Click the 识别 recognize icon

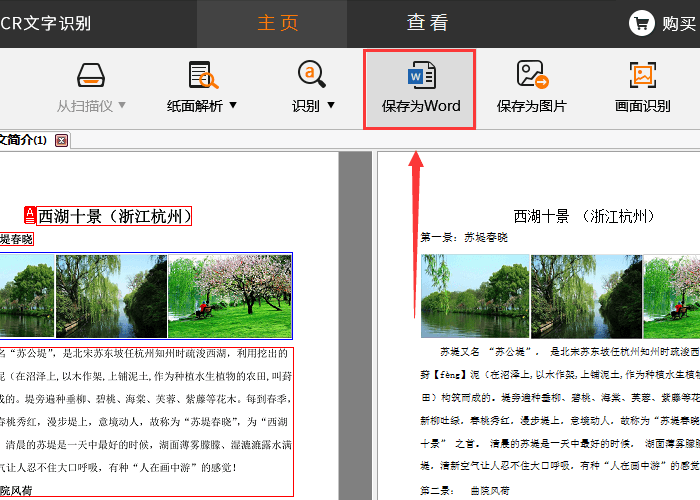click(x=312, y=74)
